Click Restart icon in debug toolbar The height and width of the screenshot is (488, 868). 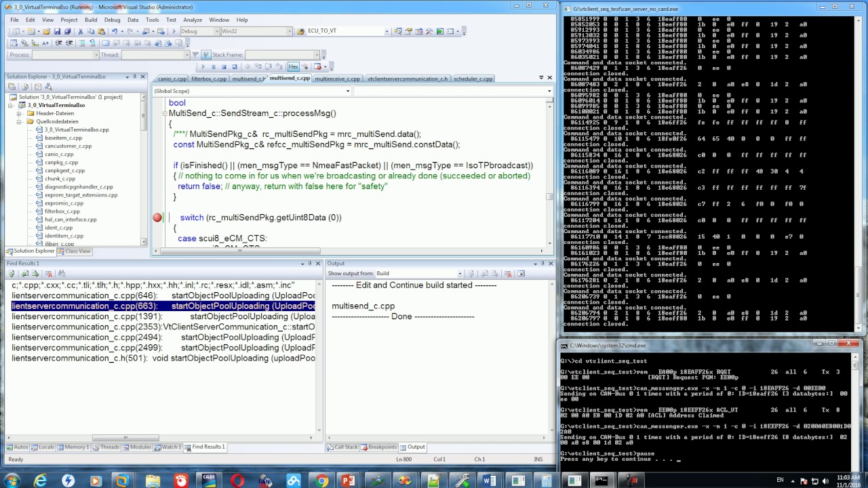tap(235, 66)
